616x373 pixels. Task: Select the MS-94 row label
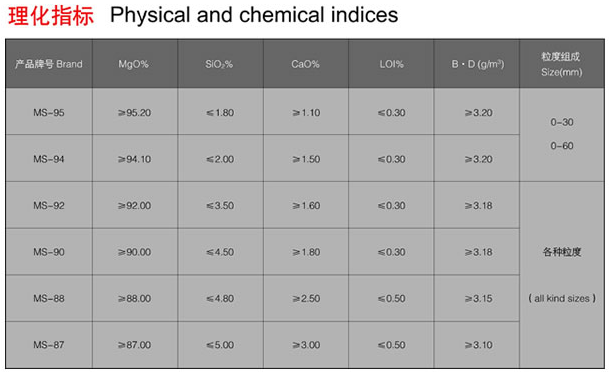[49, 159]
